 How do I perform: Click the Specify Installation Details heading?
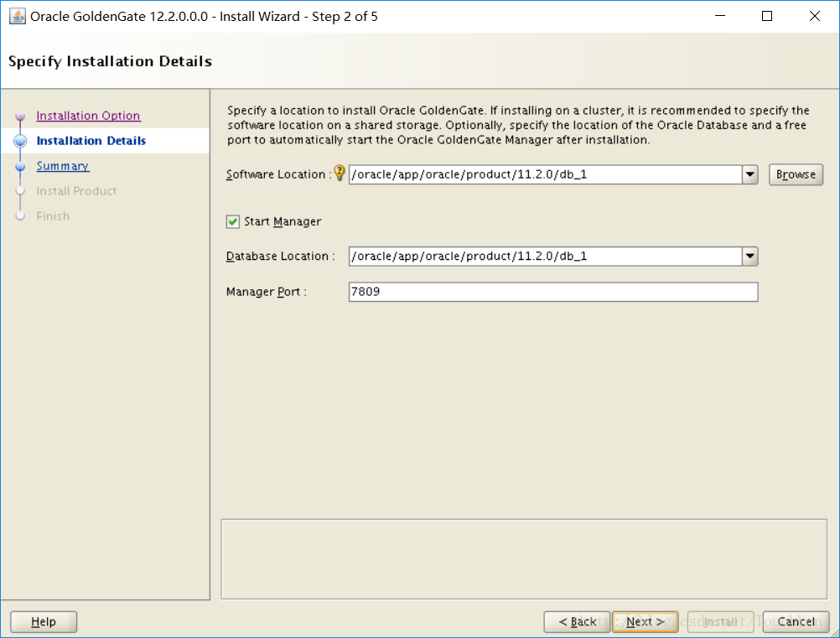(111, 61)
